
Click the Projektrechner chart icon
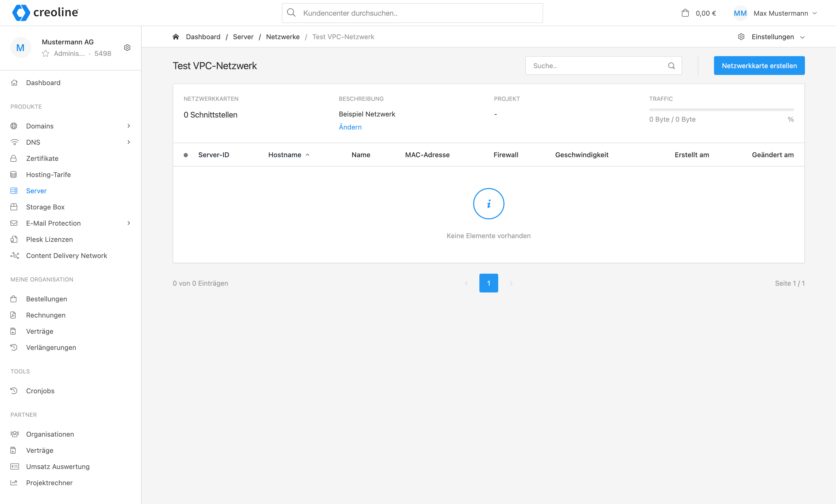point(14,483)
